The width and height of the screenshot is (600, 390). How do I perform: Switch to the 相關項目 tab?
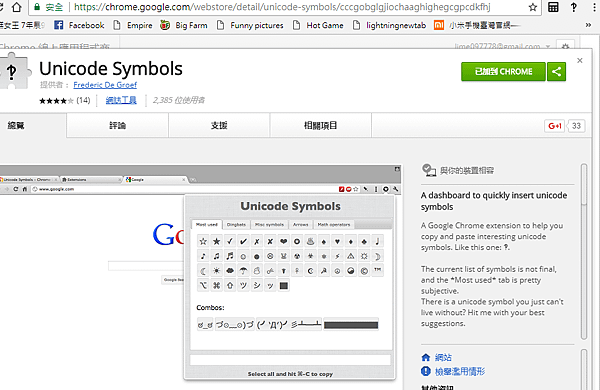321,126
